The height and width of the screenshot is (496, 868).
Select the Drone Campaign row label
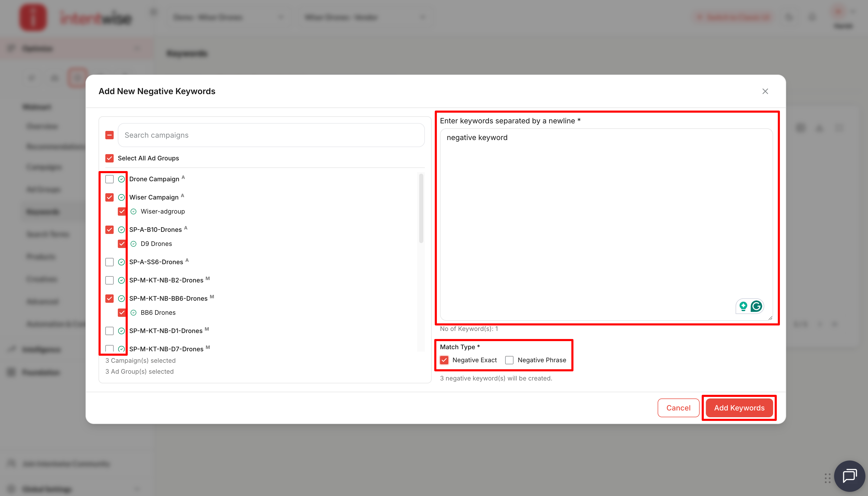click(154, 179)
